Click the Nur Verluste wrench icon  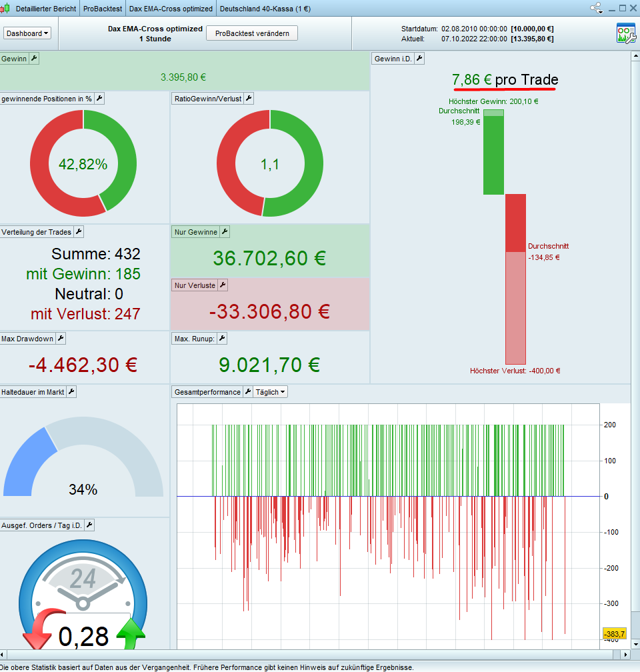tap(223, 285)
